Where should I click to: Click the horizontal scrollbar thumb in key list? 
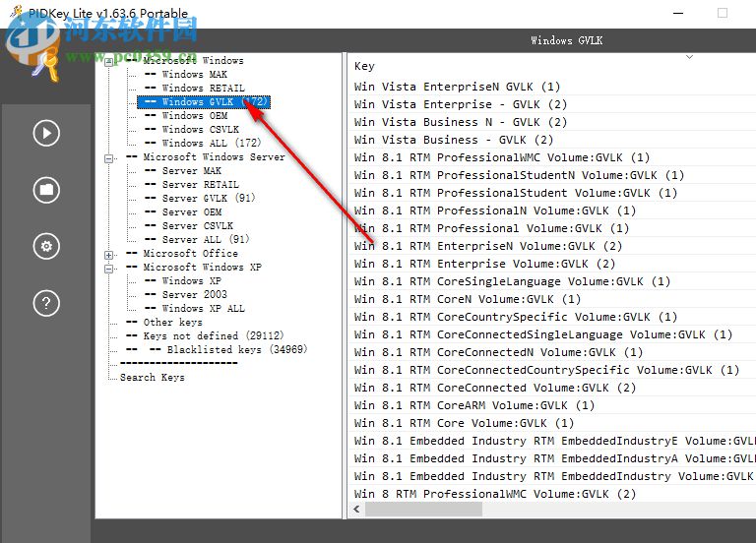424,510
